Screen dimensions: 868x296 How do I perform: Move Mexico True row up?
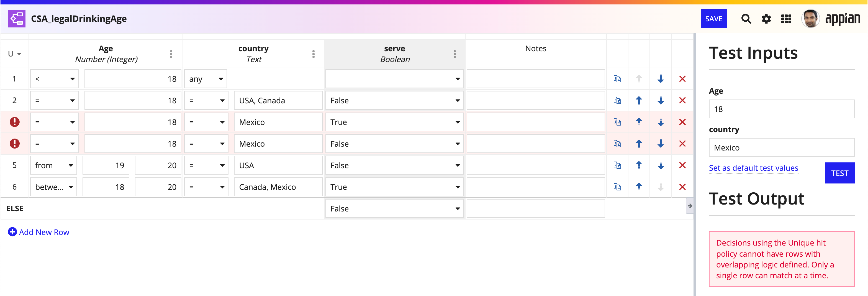click(638, 122)
